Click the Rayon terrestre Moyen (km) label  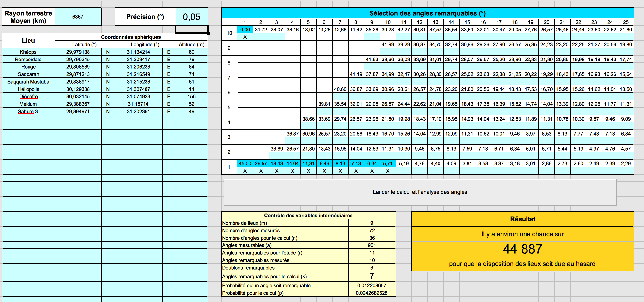tap(28, 17)
